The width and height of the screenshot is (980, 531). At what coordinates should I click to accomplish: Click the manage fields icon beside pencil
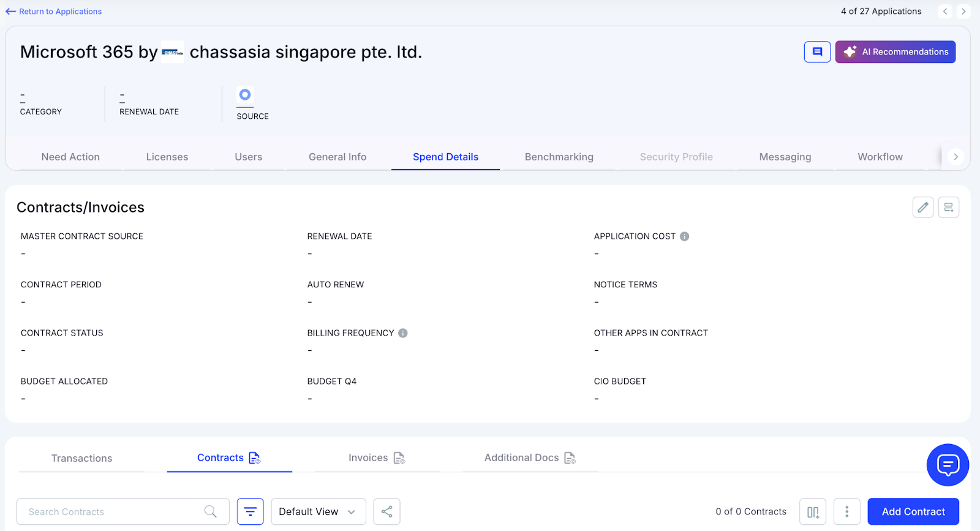[x=948, y=208]
